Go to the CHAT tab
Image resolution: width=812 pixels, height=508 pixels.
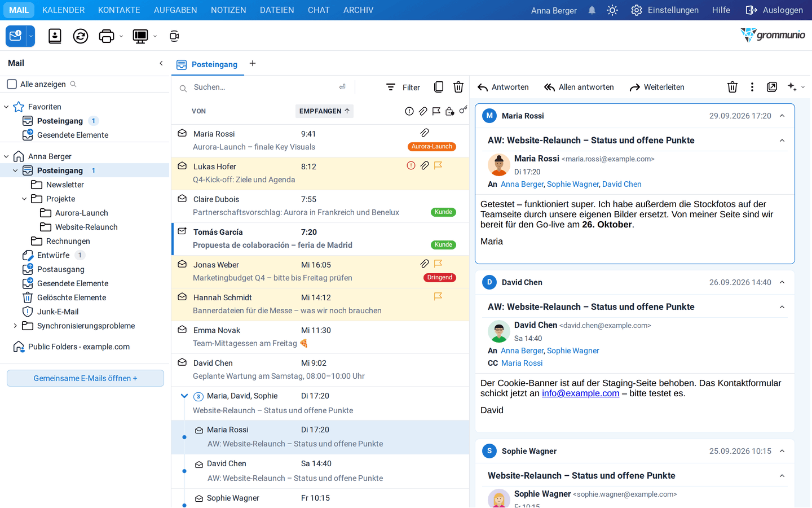(319, 10)
